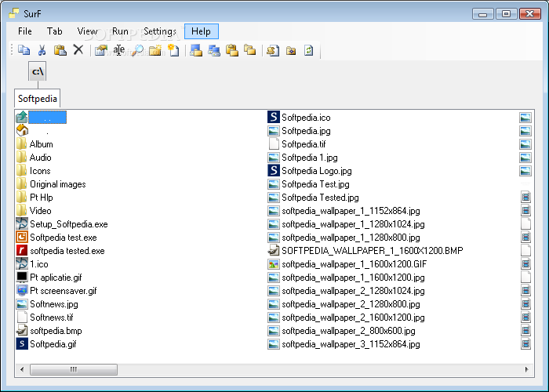Click the icon beside Softpedia test.exe

pyautogui.click(x=22, y=237)
